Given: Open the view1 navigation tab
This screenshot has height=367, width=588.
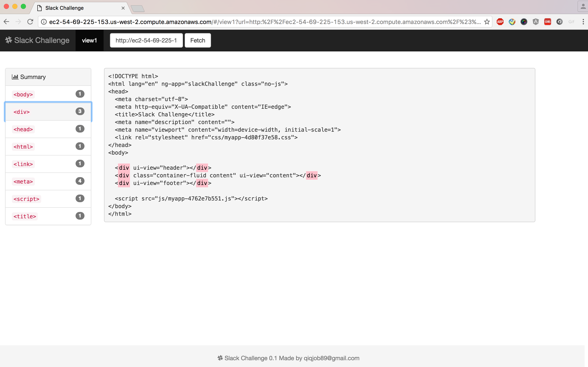Looking at the screenshot, I should [x=90, y=40].
